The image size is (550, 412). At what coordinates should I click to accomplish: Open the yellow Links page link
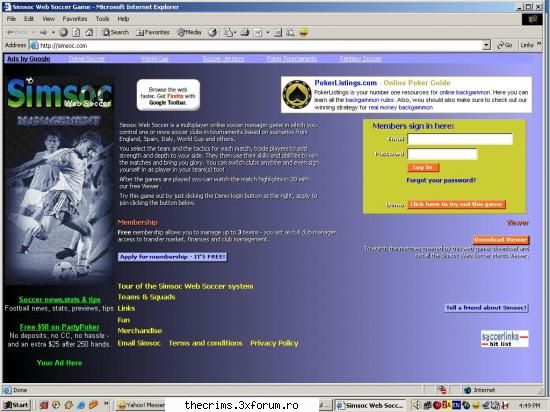tap(126, 308)
